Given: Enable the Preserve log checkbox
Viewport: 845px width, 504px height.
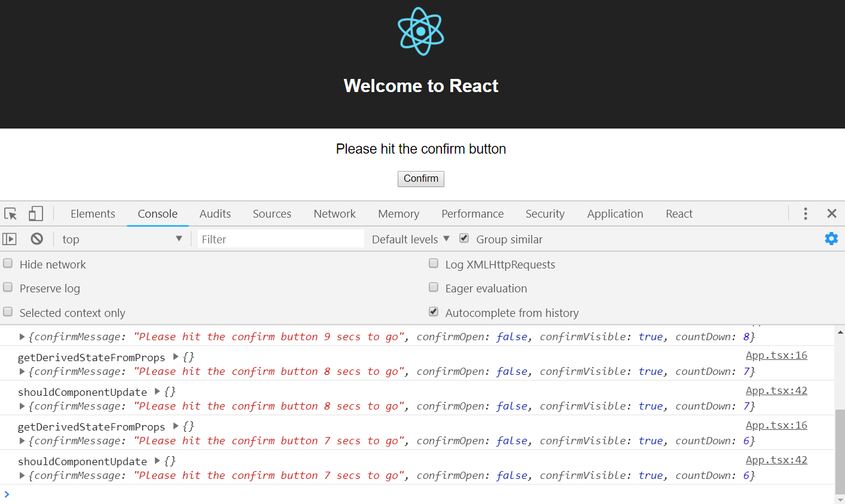Looking at the screenshot, I should coord(8,288).
